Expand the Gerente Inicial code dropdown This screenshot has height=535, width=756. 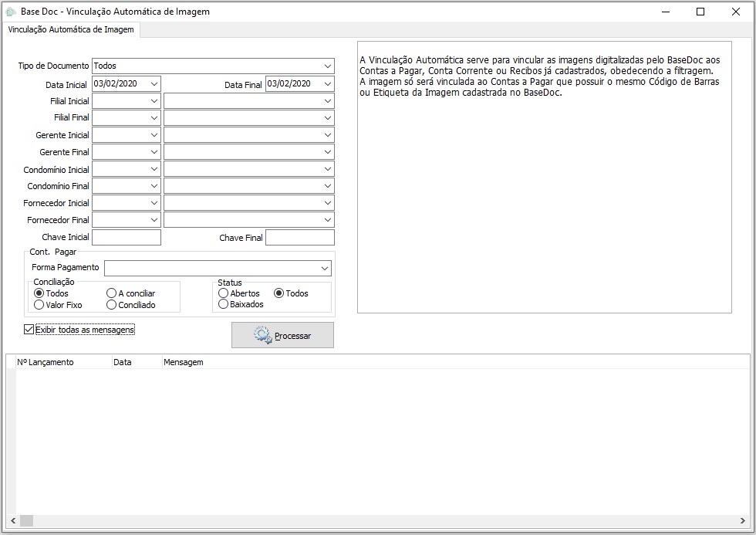click(x=154, y=135)
